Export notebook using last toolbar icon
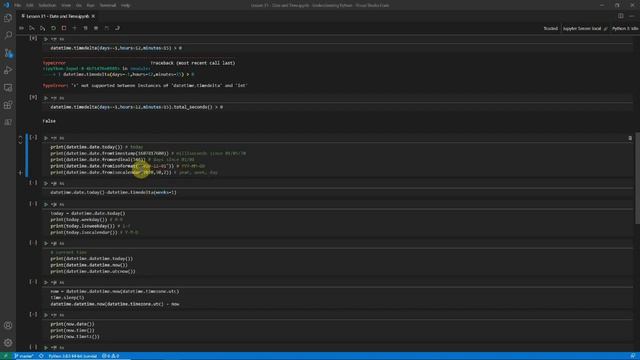640x360 pixels. click(x=117, y=28)
